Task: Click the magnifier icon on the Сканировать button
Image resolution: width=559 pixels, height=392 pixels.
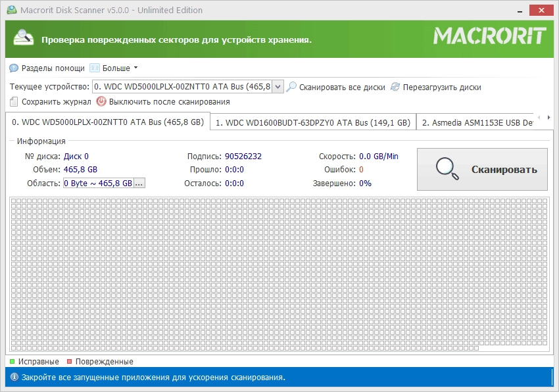Action: [447, 168]
